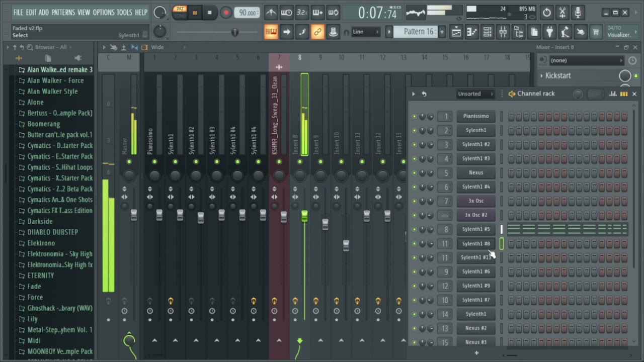Open the piano roll view icon

(471, 32)
